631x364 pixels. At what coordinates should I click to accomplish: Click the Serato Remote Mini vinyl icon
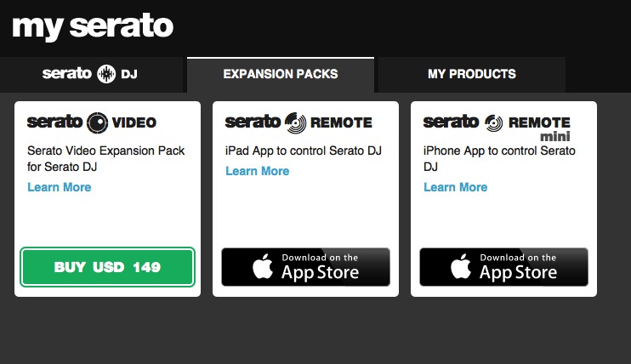click(x=494, y=122)
